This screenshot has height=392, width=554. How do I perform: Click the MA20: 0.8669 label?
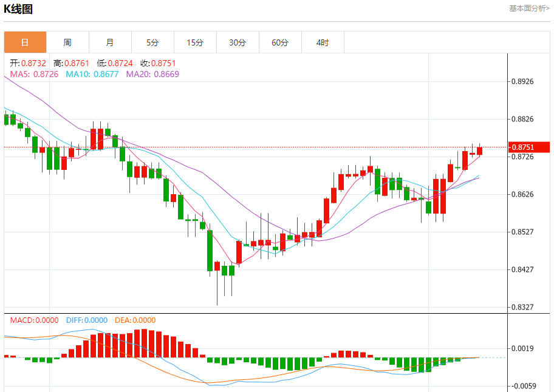pos(152,74)
